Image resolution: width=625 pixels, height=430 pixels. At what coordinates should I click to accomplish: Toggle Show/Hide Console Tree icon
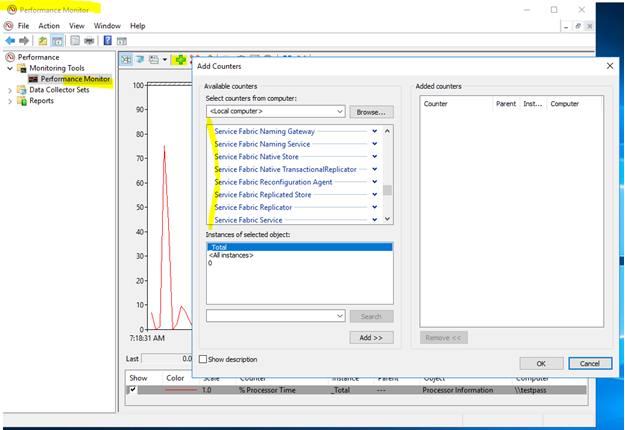point(57,41)
